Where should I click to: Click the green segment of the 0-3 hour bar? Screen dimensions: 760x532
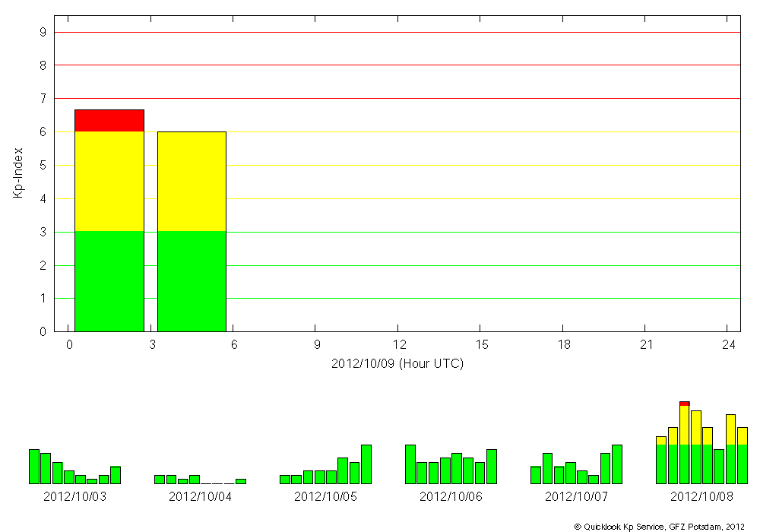(109, 281)
